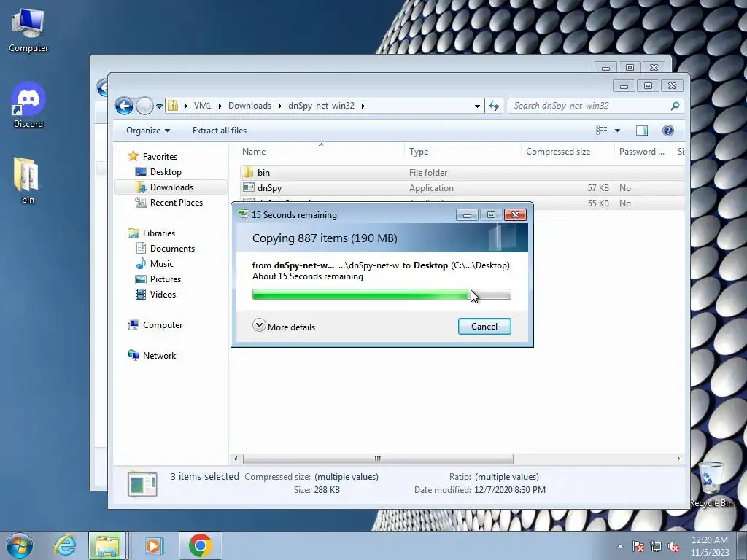The image size is (747, 560).
Task: Sort by the Password column header
Action: pos(643,152)
